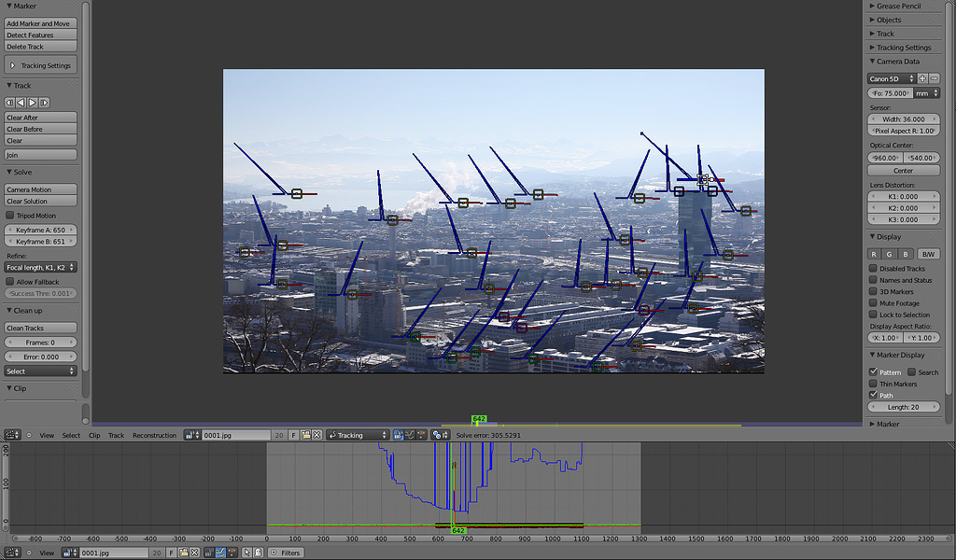
Task: Click track backwards whole sequence icon
Action: tap(9, 103)
